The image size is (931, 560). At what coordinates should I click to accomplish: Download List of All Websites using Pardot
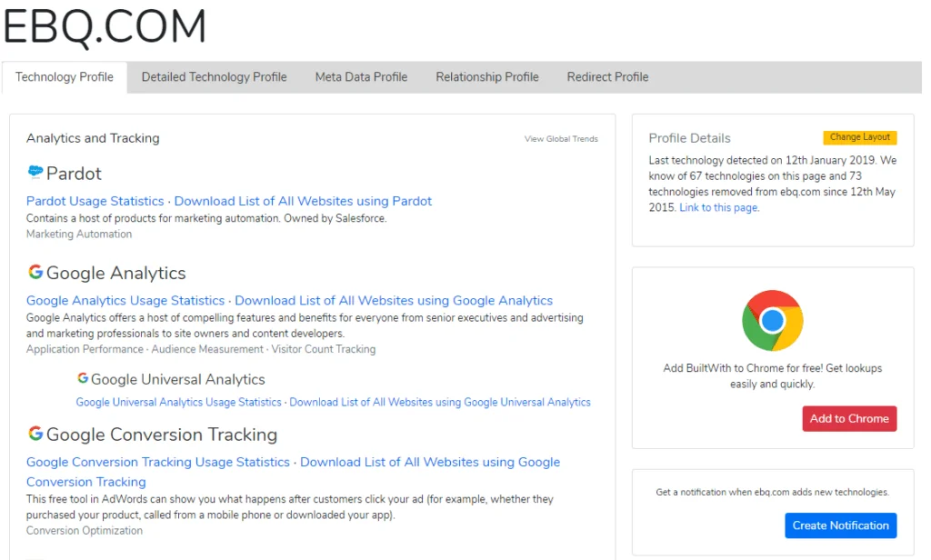pyautogui.click(x=303, y=201)
